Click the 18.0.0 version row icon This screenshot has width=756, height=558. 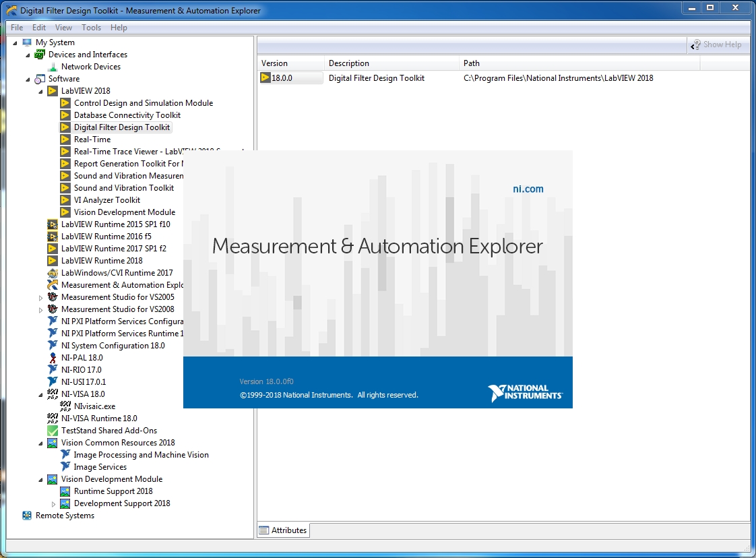(x=265, y=77)
